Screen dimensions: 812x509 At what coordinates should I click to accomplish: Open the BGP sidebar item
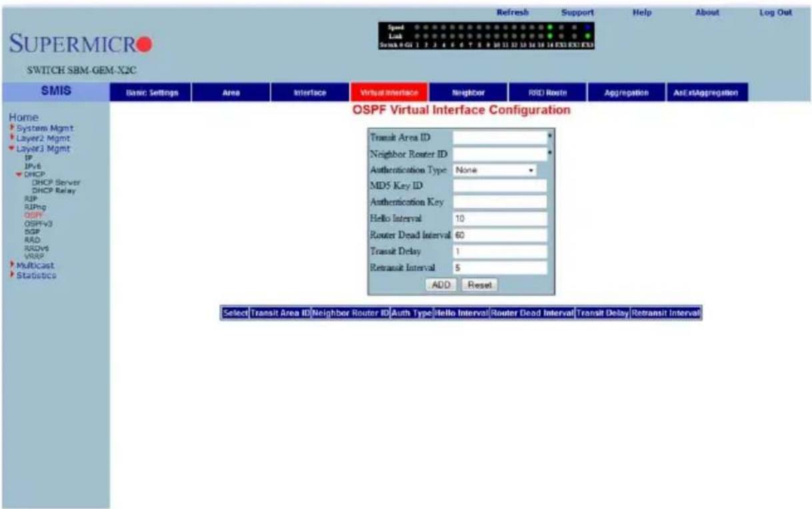click(30, 232)
